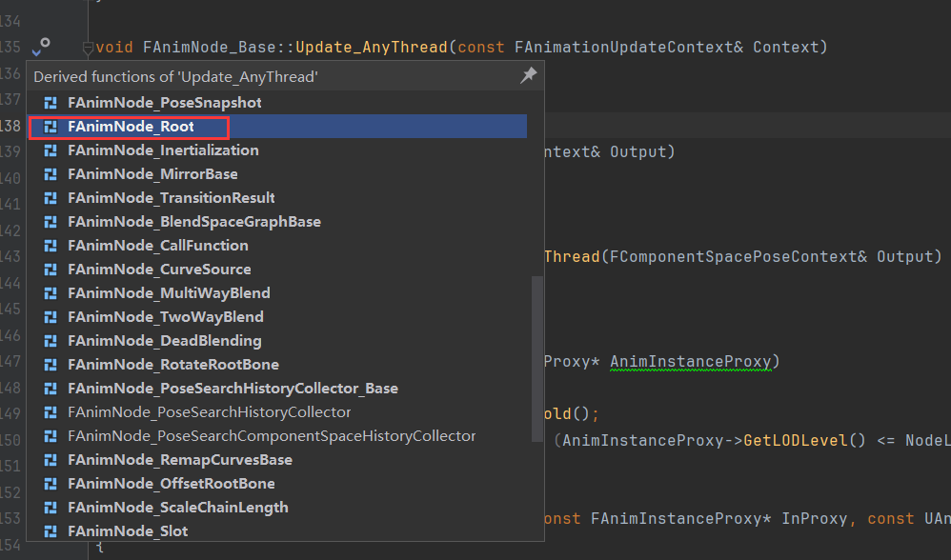Choose FAnimNode_PoseSnapshot from derived functions

coord(164,103)
